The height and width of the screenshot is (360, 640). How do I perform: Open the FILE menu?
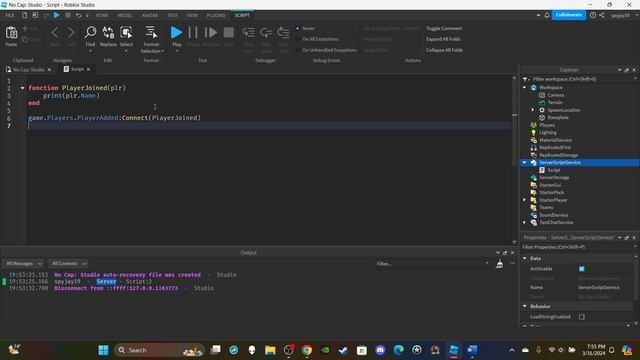10,15
